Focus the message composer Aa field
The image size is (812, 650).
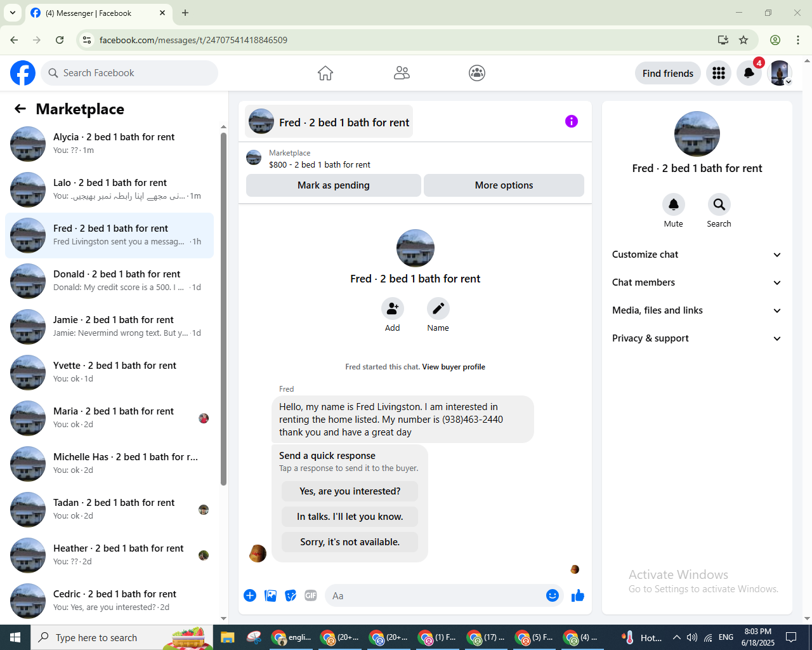coord(444,595)
